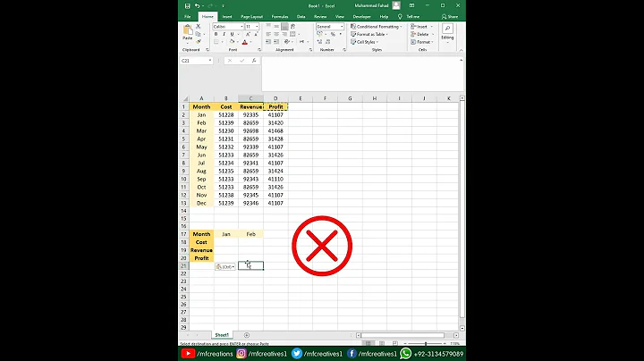Select the Sheet1 worksheet tab

click(x=222, y=335)
